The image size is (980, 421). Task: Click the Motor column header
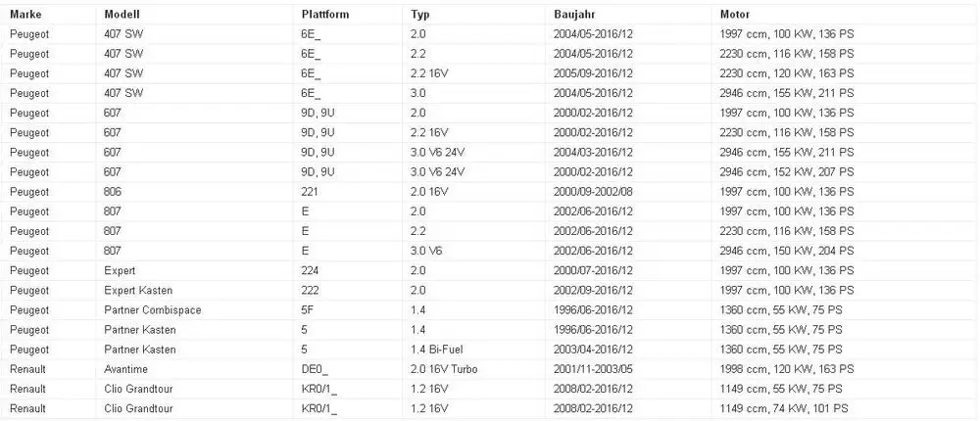pos(734,14)
